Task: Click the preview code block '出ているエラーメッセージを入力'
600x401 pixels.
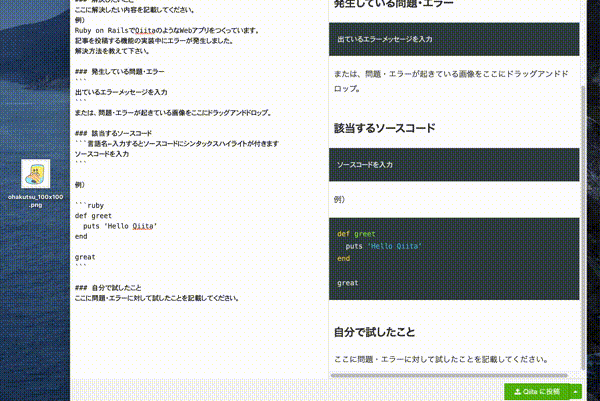Action: (x=454, y=39)
